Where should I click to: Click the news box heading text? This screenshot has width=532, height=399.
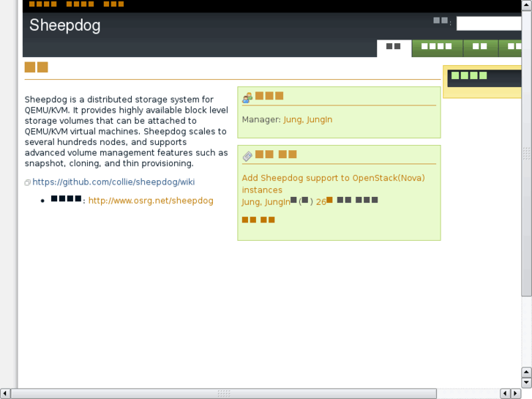coord(276,154)
